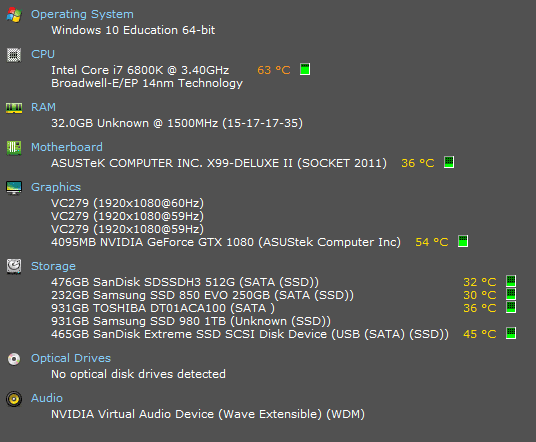The width and height of the screenshot is (536, 442).
Task: Click the Audio speaker icon
Action: tap(14, 399)
